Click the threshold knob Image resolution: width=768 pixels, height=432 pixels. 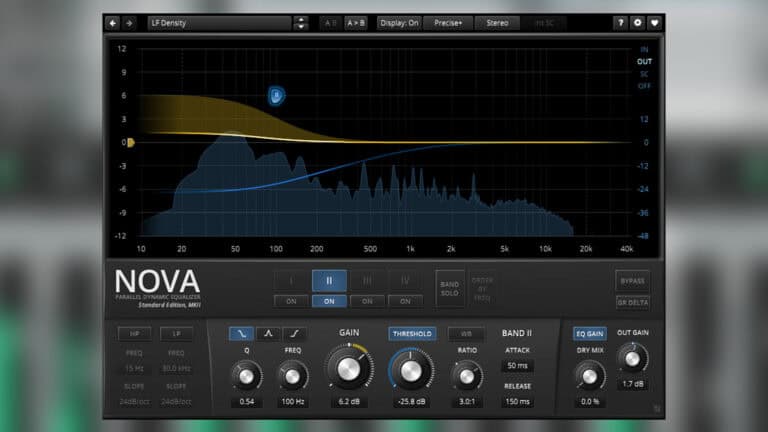[x=411, y=371]
